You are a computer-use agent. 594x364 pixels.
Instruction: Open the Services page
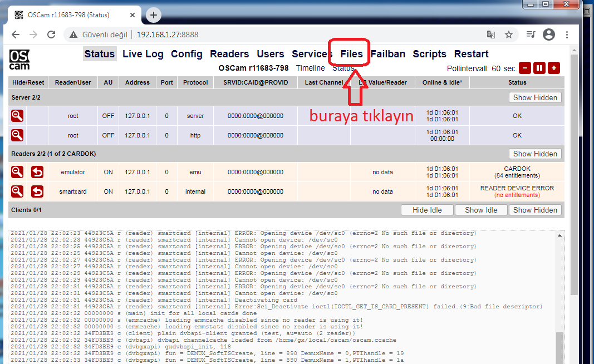click(312, 54)
